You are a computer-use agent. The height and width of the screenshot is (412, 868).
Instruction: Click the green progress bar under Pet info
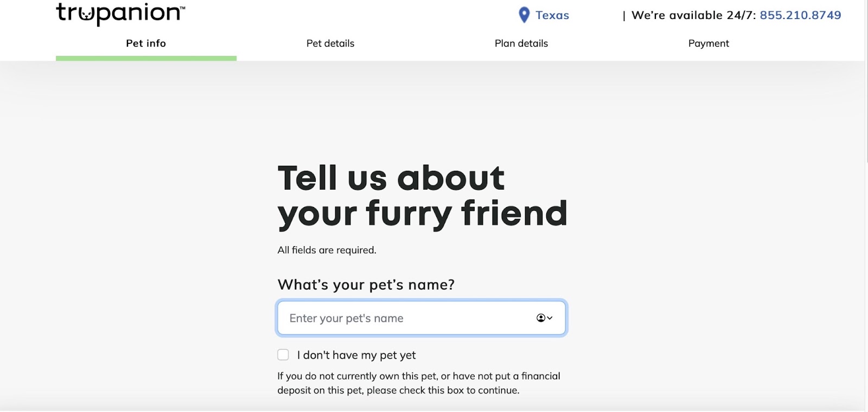146,58
